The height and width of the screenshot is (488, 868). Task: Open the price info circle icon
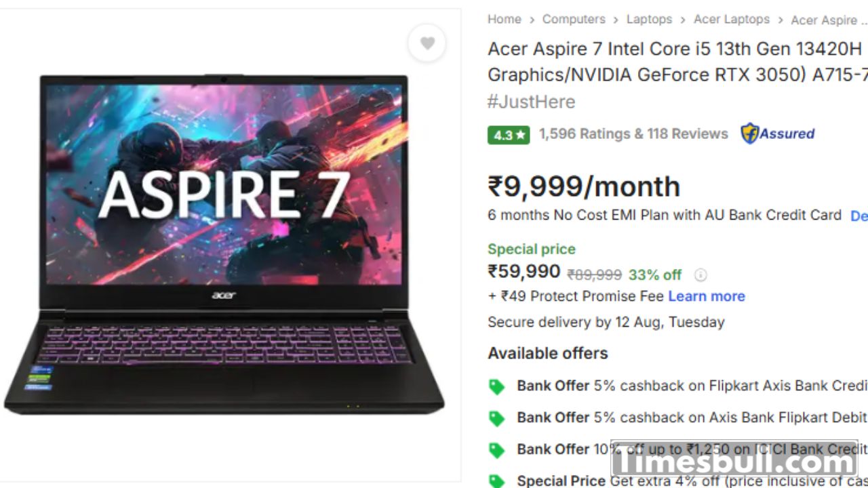pyautogui.click(x=701, y=274)
